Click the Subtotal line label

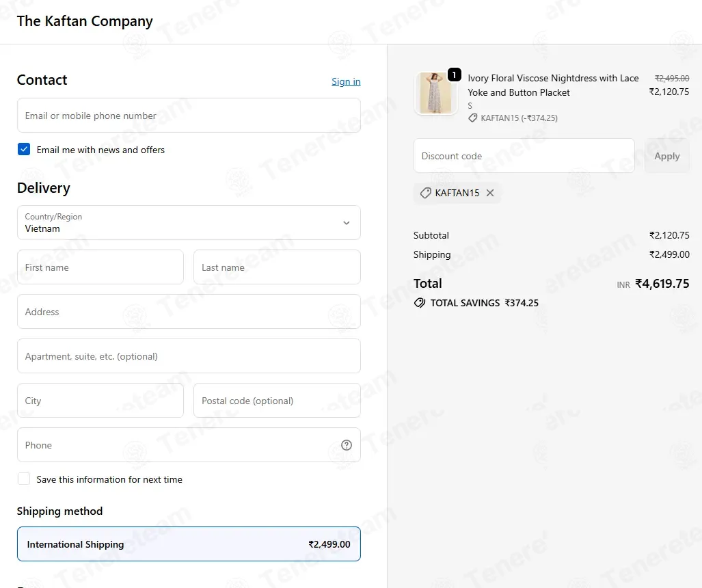pyautogui.click(x=431, y=235)
